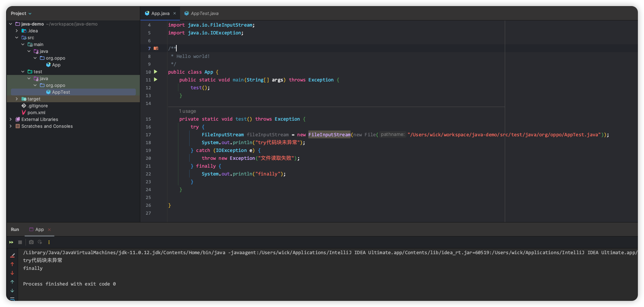Viewport: 644px width, 307px height.
Task: Expand the target folder
Action: click(17, 99)
